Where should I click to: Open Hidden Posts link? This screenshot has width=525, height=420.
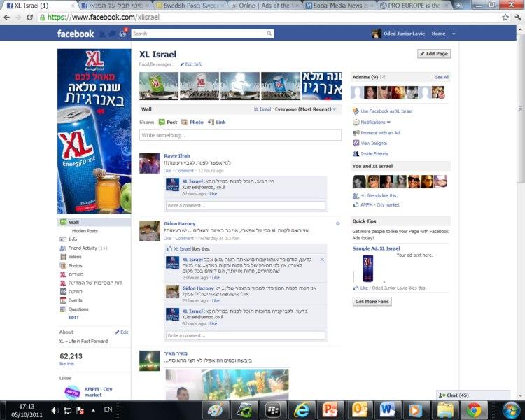85,231
